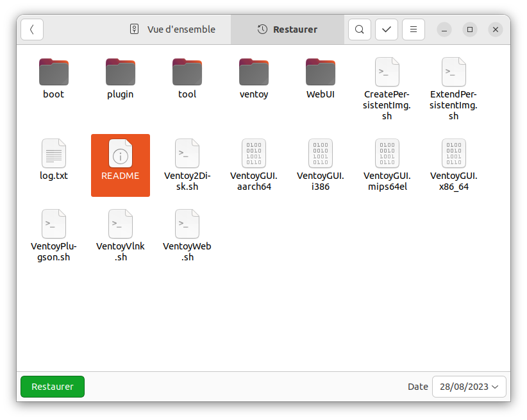Select the VentoyGUI.x86_64 binary file
527x420 pixels.
(x=453, y=165)
